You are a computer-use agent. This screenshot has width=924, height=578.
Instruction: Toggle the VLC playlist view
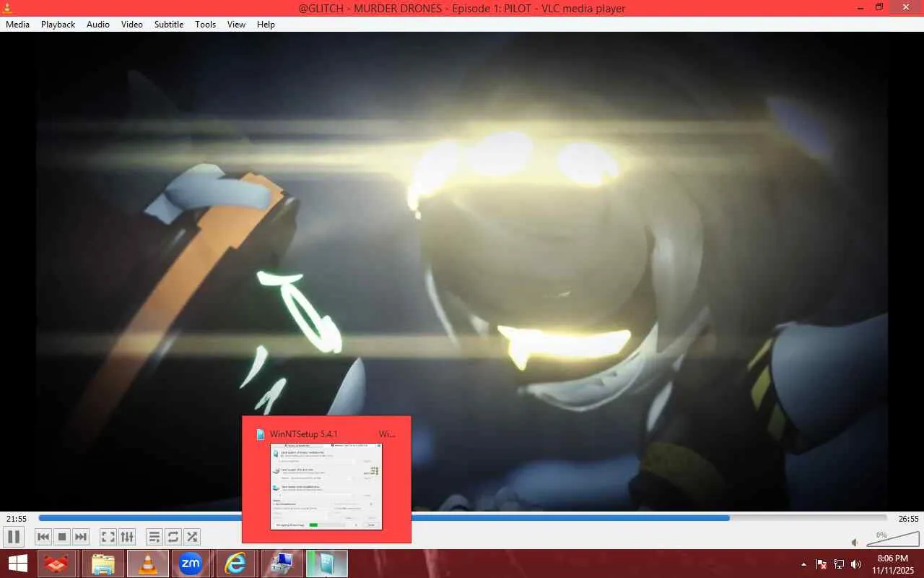[x=154, y=537]
